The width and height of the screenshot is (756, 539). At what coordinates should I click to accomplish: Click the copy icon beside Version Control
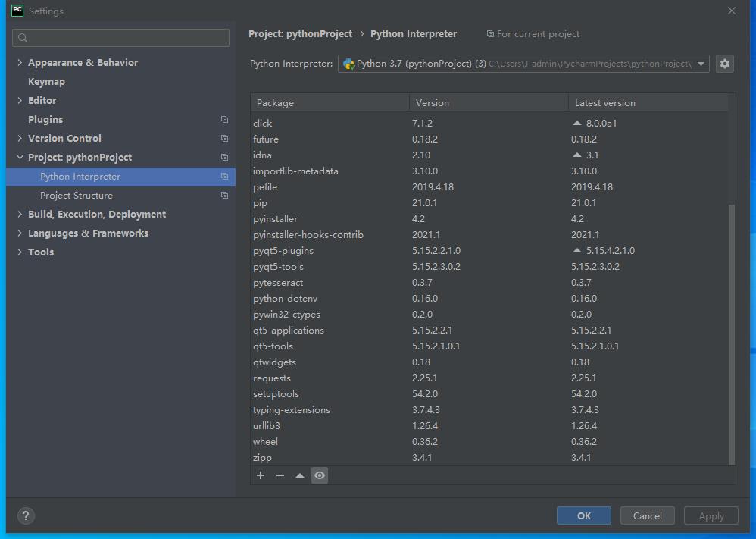224,139
